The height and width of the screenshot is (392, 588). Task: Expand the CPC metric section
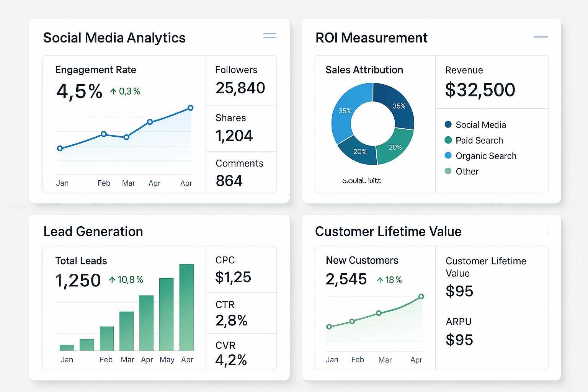coord(240,269)
